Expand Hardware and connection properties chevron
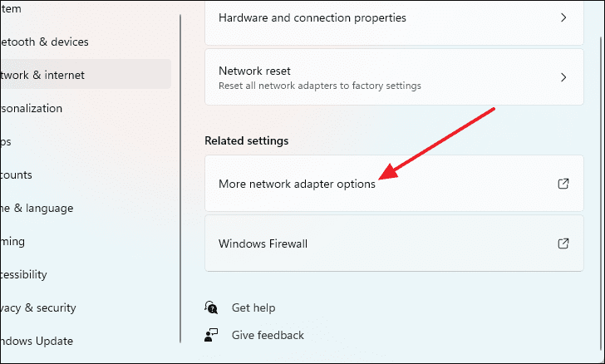Viewport: 605px width, 364px height. coord(563,17)
